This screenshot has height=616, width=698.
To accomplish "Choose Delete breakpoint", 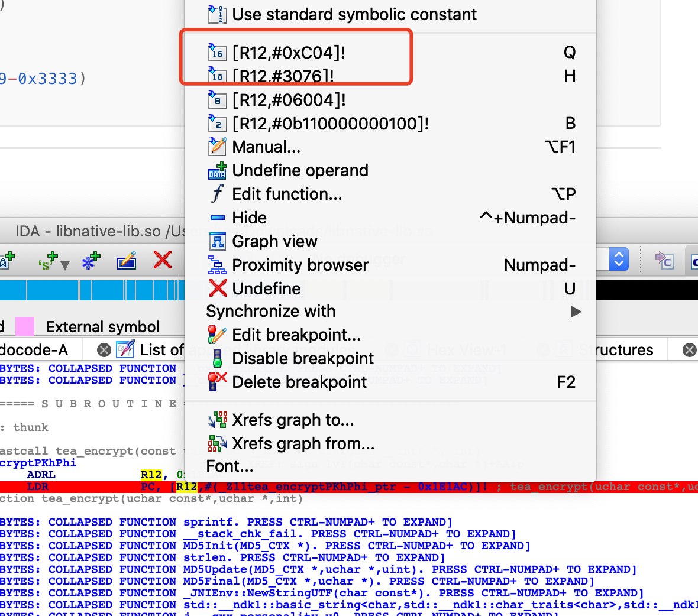I will pyautogui.click(x=390, y=382).
